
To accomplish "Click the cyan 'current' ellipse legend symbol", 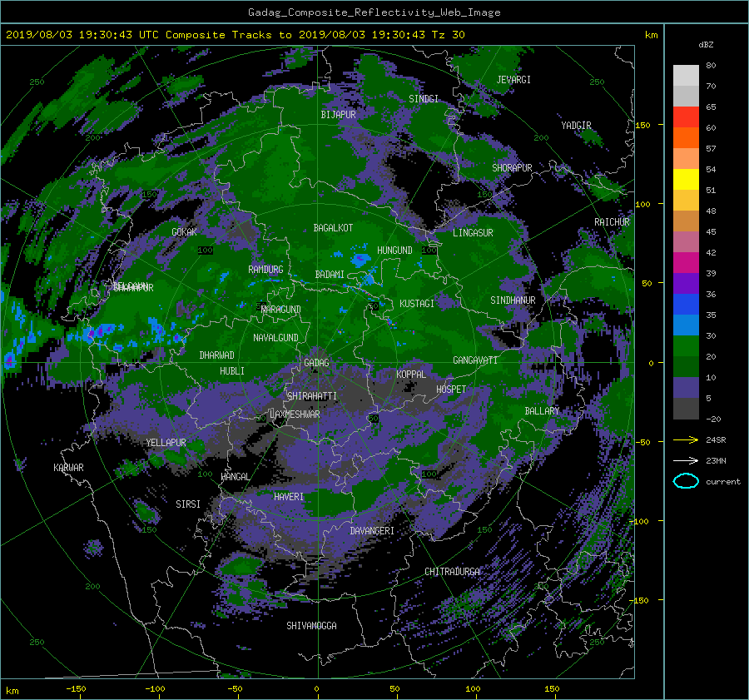I will click(x=686, y=481).
